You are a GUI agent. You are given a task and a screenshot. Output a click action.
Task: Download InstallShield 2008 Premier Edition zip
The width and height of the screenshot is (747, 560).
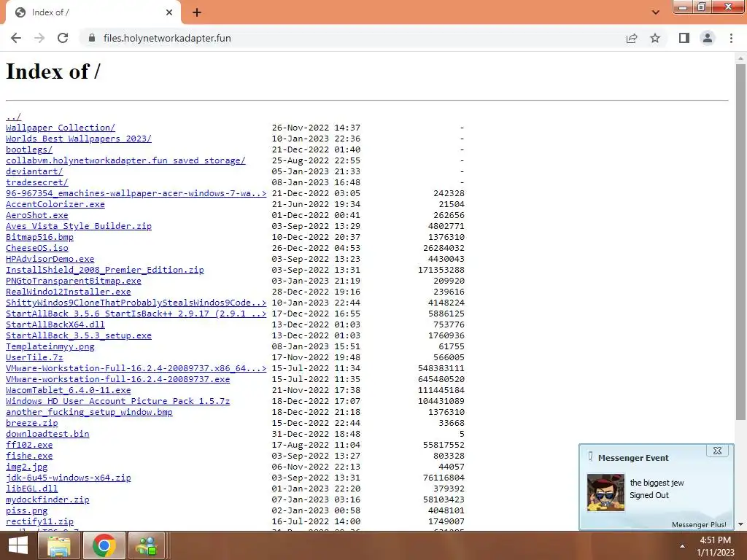point(105,270)
